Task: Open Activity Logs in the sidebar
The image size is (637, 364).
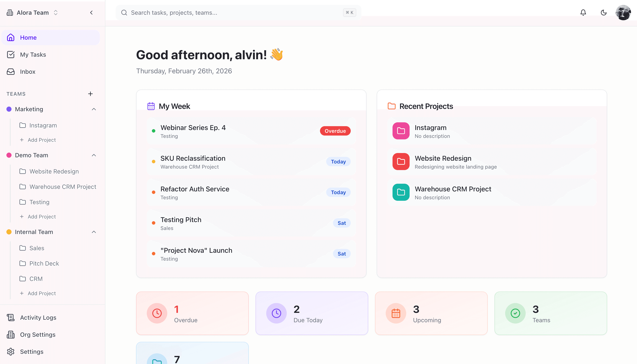Action: point(38,318)
